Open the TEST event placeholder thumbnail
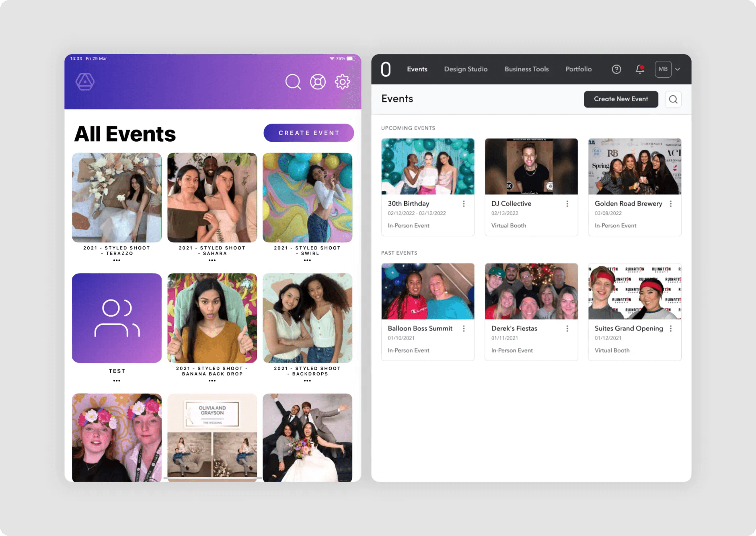Image resolution: width=756 pixels, height=536 pixels. (117, 318)
